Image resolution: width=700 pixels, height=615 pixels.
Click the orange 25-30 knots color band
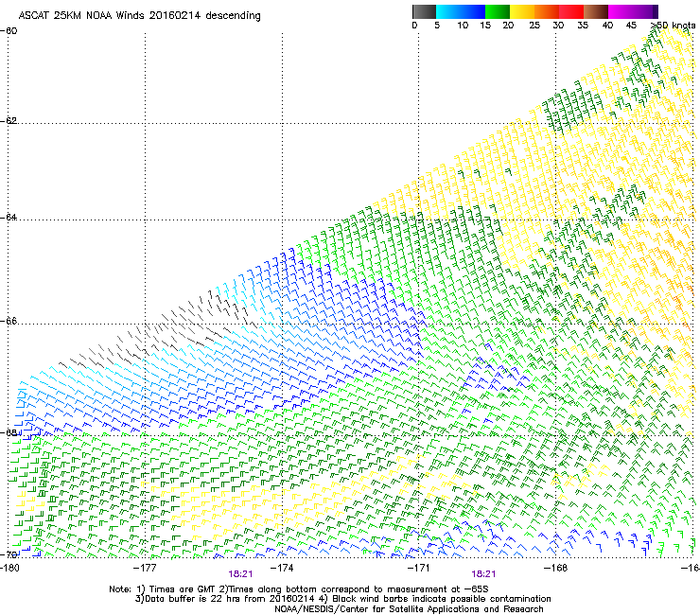547,11
